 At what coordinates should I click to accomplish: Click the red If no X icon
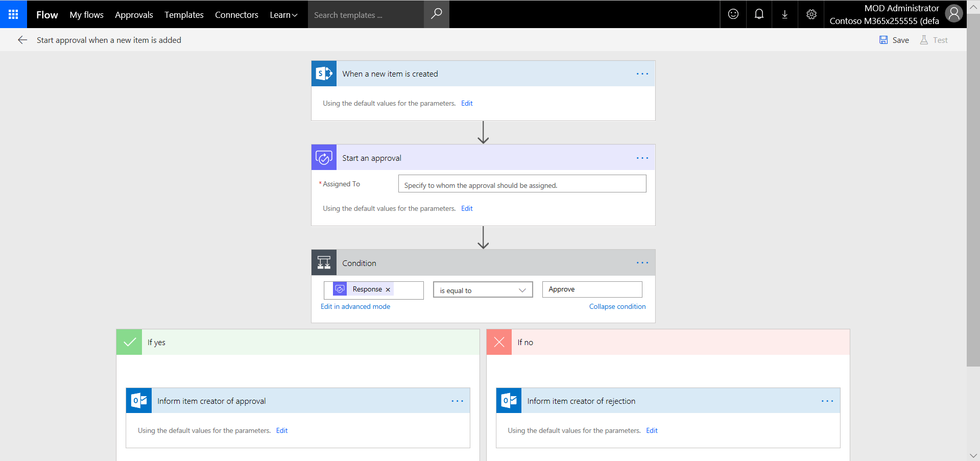click(x=499, y=342)
